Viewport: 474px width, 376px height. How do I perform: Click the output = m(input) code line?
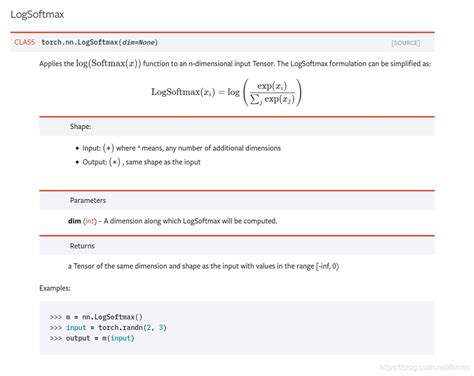tap(92, 338)
